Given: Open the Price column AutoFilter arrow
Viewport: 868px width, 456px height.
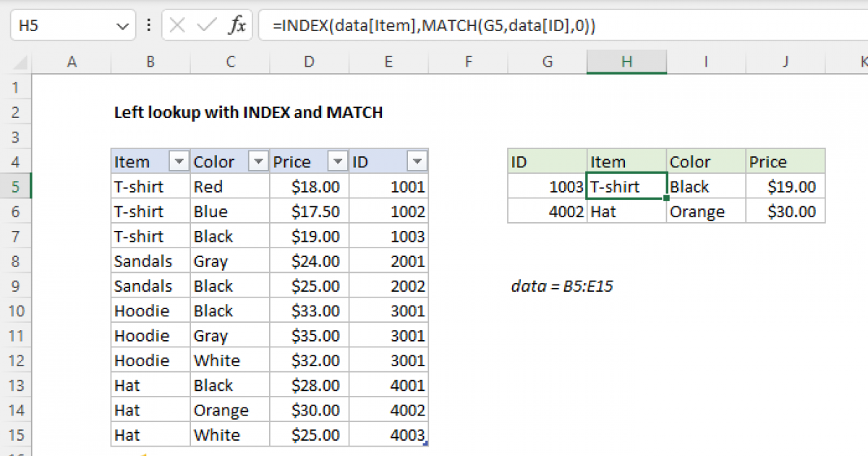Looking at the screenshot, I should pyautogui.click(x=337, y=161).
